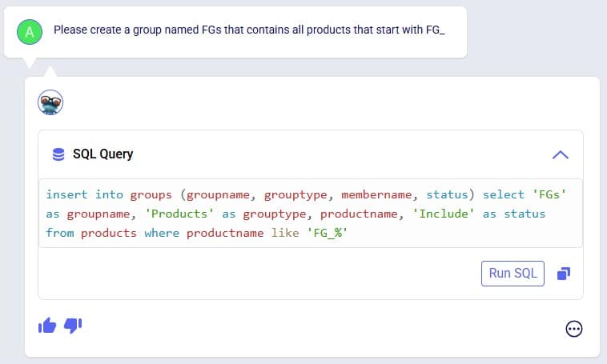Click the SQL Query panel heading
Viewport: 607px width, 364px height.
[x=103, y=154]
